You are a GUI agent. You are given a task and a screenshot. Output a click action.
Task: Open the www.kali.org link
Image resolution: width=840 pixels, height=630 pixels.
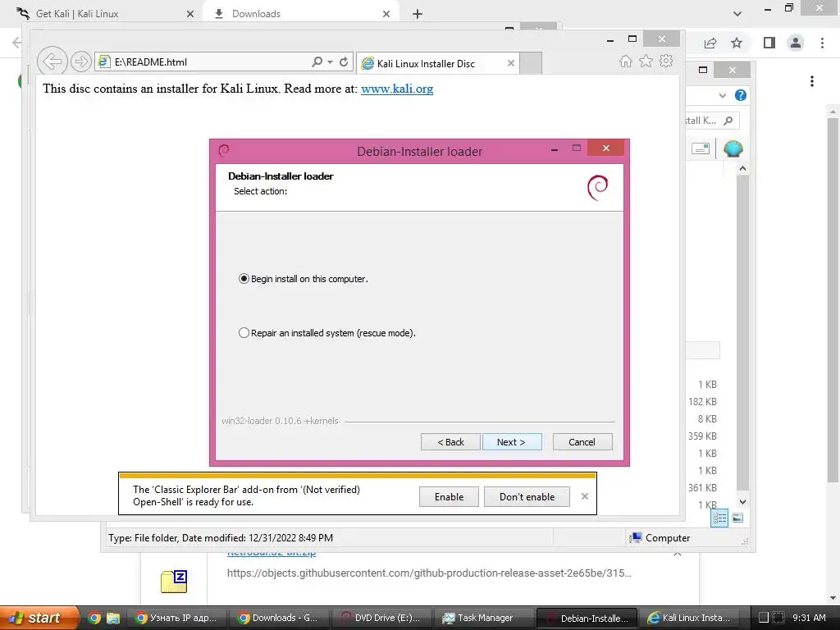pyautogui.click(x=397, y=89)
